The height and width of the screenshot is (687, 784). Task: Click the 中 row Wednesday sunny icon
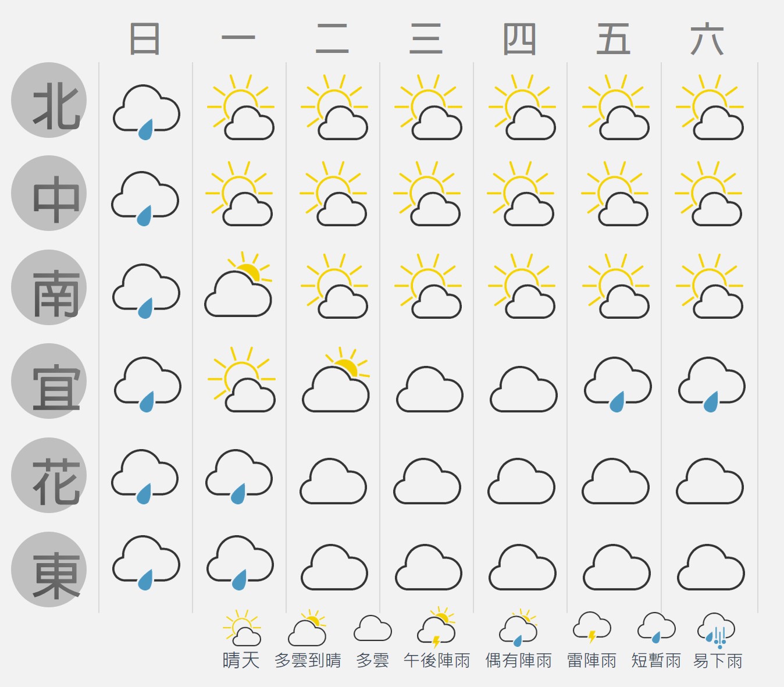(427, 193)
